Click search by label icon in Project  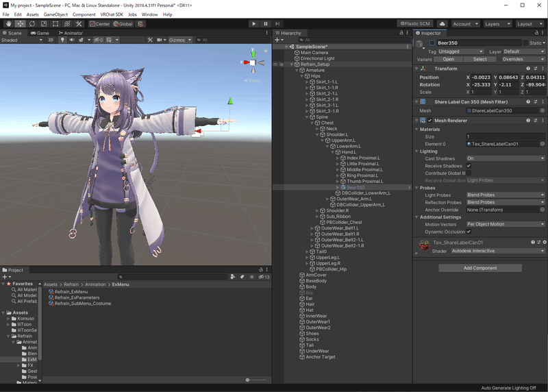click(x=242, y=277)
